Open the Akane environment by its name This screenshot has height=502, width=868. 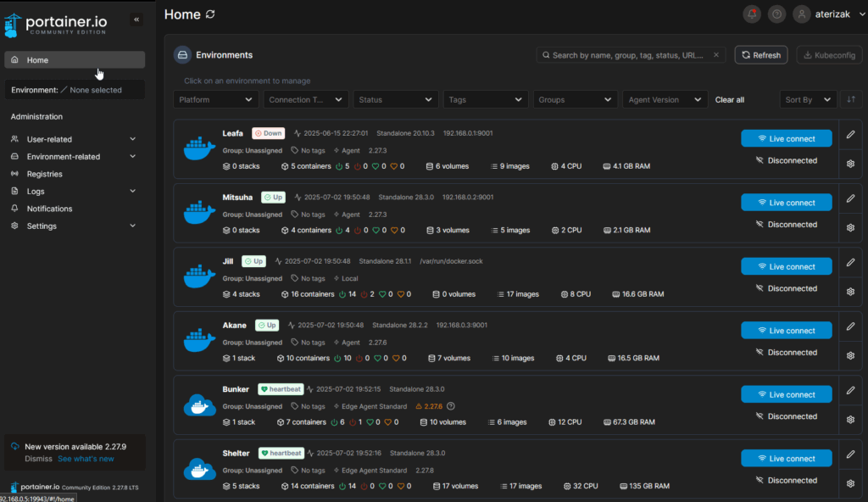pyautogui.click(x=234, y=326)
